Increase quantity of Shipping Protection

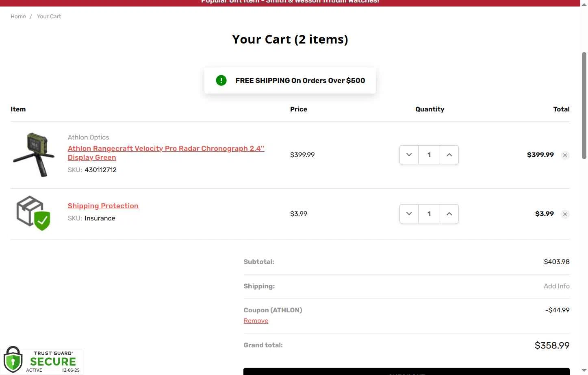click(449, 214)
